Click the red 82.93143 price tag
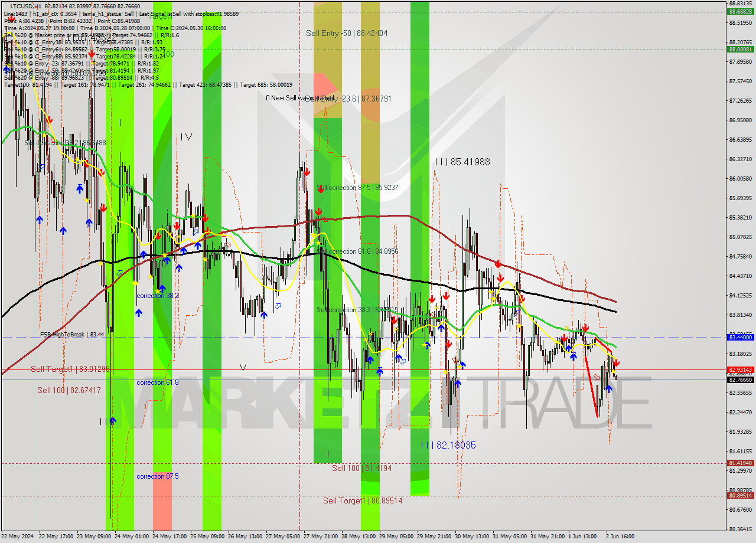Viewport: 756px width, 543px height. [741, 369]
